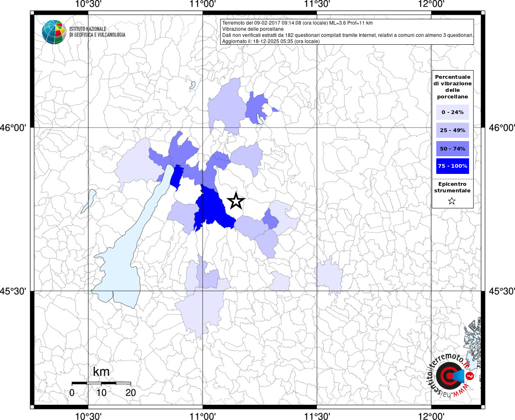The width and height of the screenshot is (515, 420).
Task: Select the 25 - 49% legend swatch
Action: click(x=452, y=130)
